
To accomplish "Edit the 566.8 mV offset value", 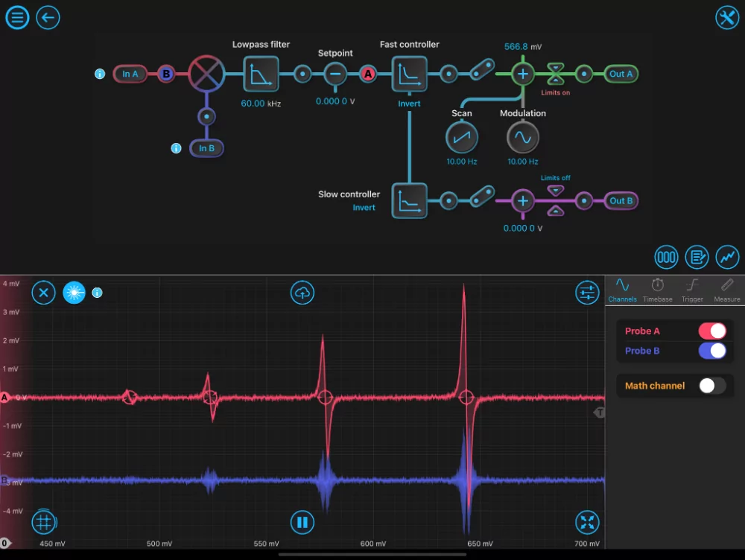I will (x=523, y=47).
